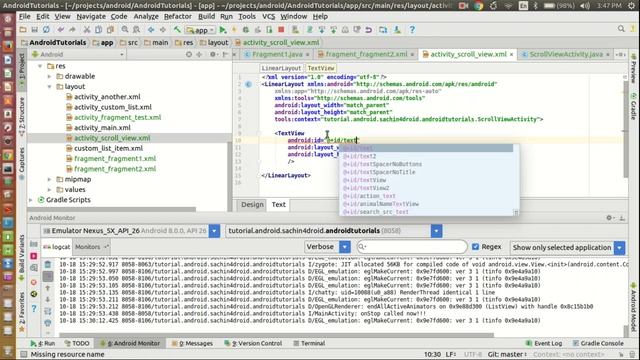This screenshot has width=640, height=360.
Task: Click the Make Project hammer icon
Action: (177, 30)
